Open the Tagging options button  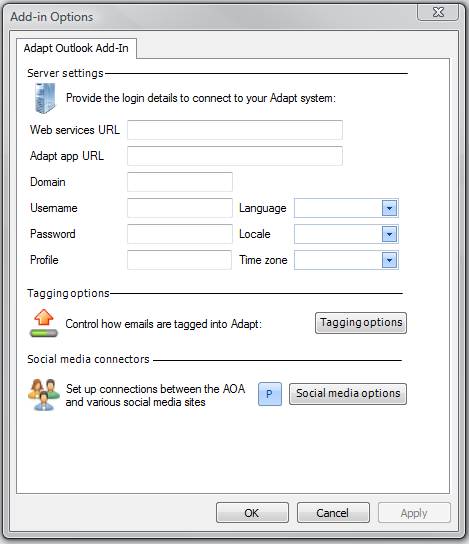click(x=361, y=323)
